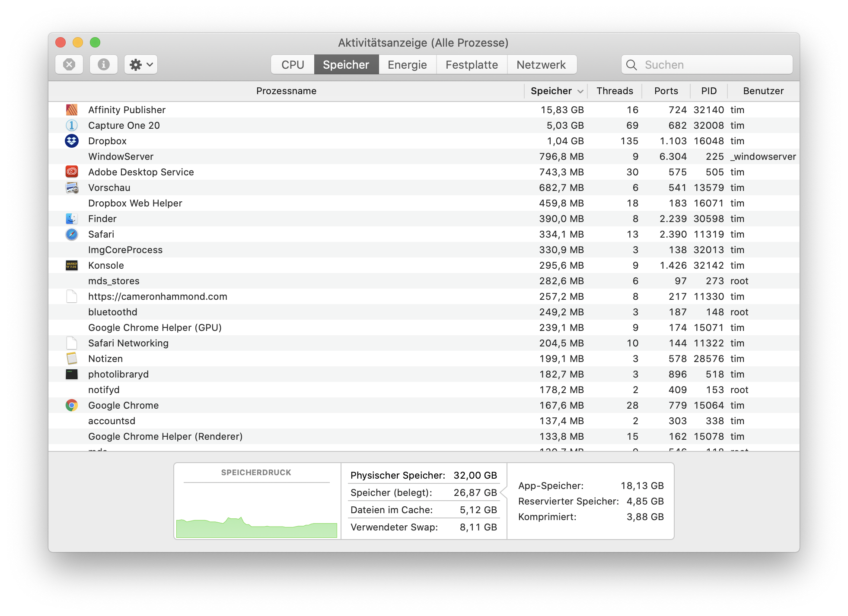Click the Konsole app icon
This screenshot has width=848, height=616.
pos(72,265)
